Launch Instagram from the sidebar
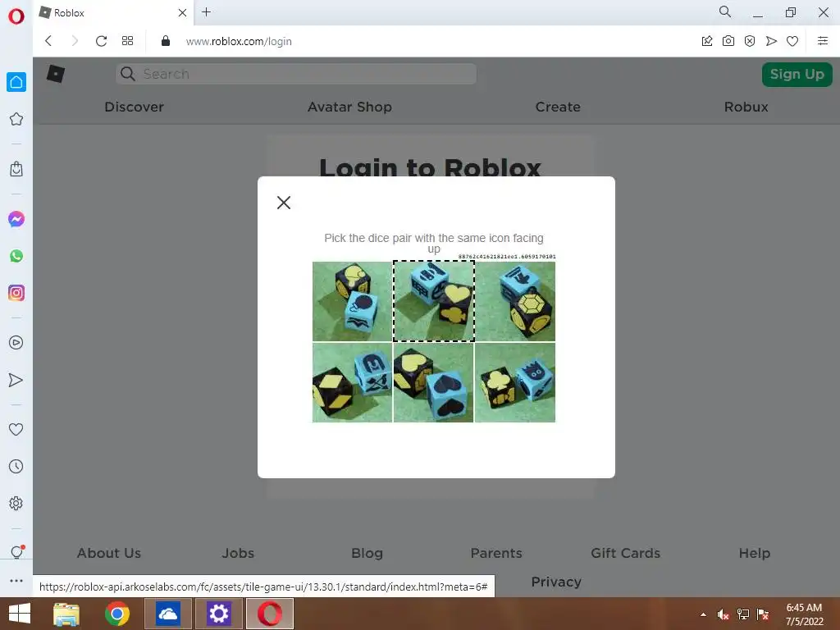 click(16, 293)
